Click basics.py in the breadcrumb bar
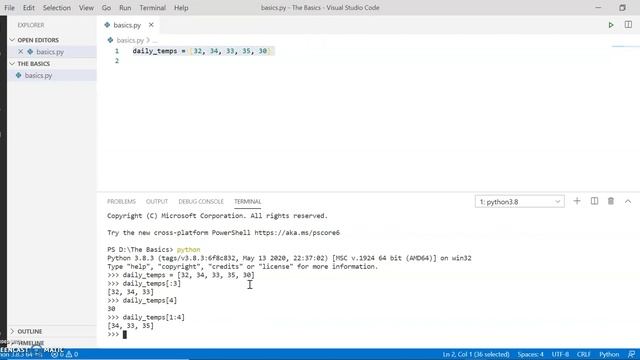Viewport: 640px width, 360px height. [130, 40]
